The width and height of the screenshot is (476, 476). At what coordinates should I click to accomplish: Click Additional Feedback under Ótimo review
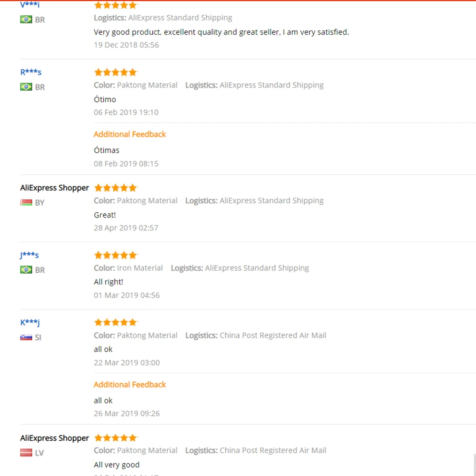pos(129,134)
